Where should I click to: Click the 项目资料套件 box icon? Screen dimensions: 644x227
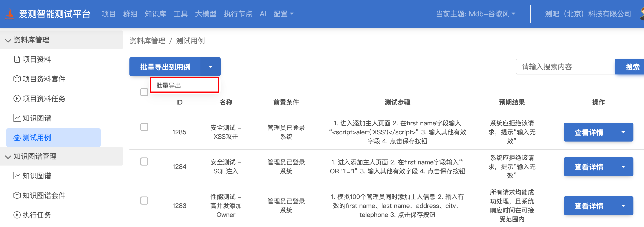pyautogui.click(x=17, y=79)
